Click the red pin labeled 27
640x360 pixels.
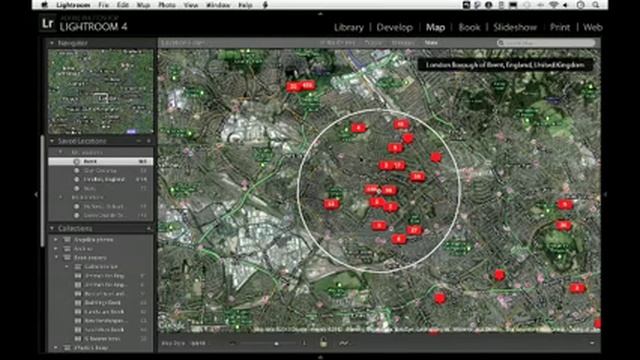414,230
